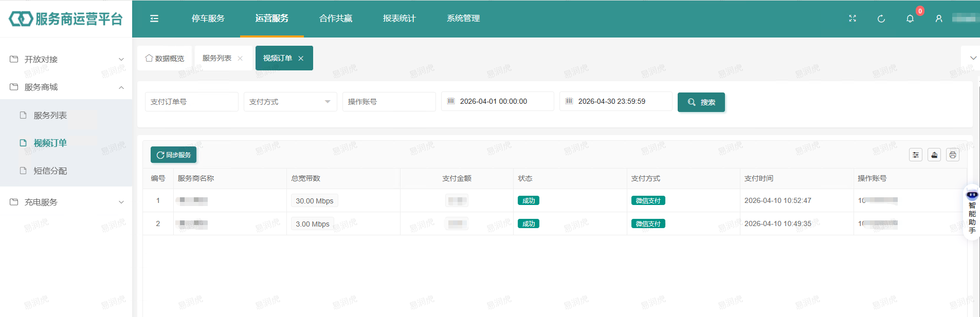980x317 pixels.
Task: Click the 支付订单号 input field
Action: click(x=191, y=102)
